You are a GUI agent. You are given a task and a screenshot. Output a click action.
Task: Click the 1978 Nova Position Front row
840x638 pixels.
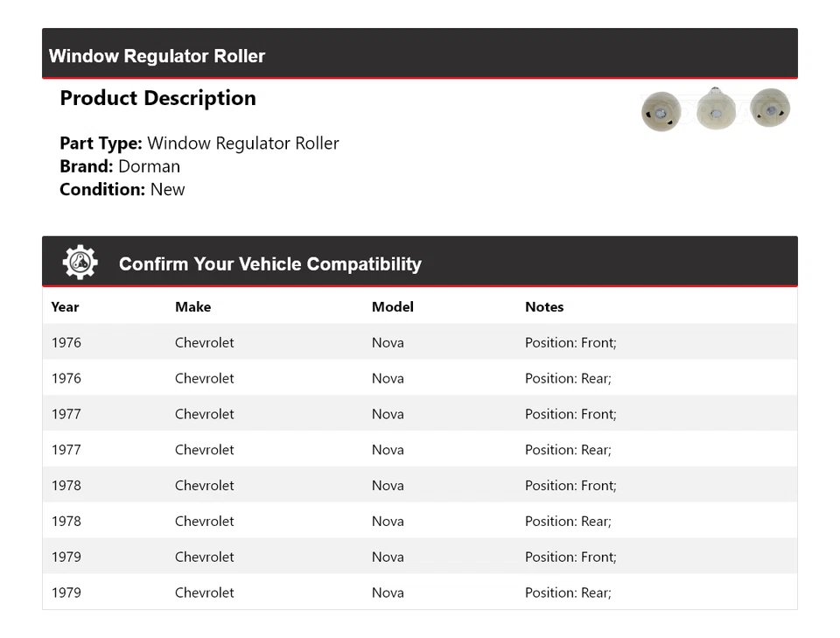[419, 486]
